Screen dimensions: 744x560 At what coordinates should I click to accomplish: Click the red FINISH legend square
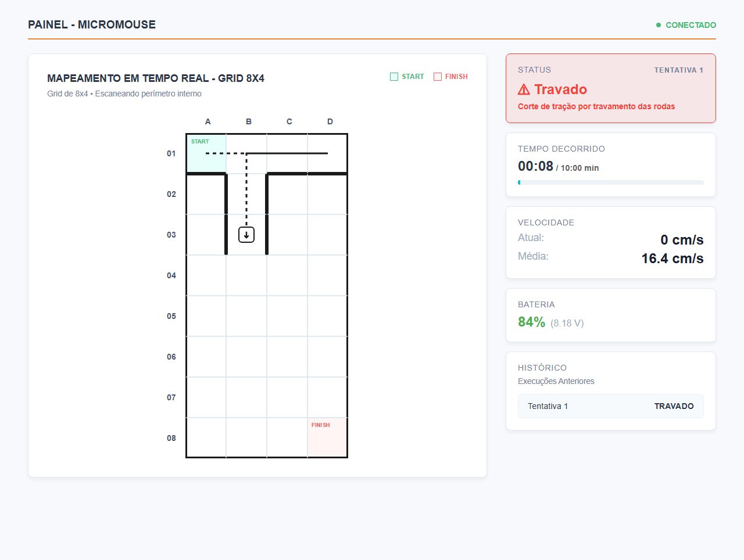[438, 77]
